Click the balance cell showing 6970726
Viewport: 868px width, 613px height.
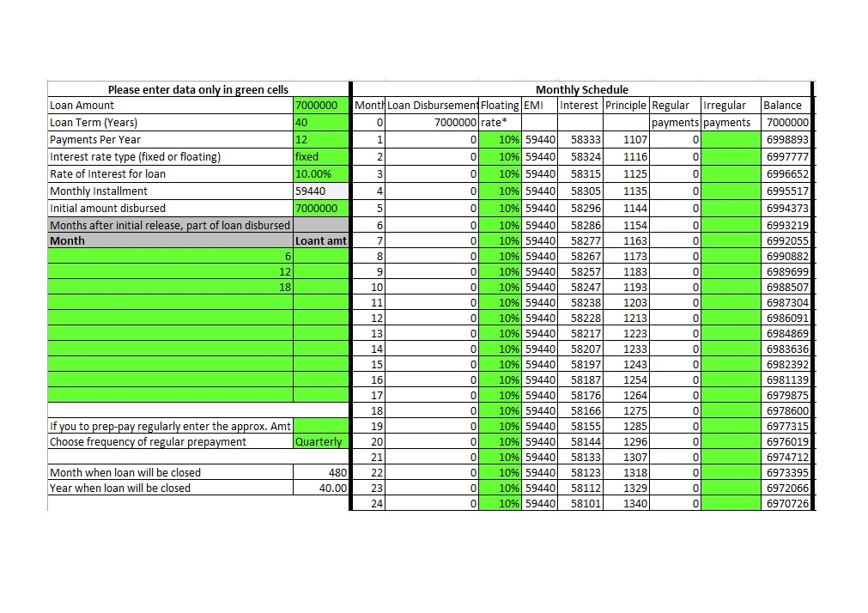click(786, 504)
